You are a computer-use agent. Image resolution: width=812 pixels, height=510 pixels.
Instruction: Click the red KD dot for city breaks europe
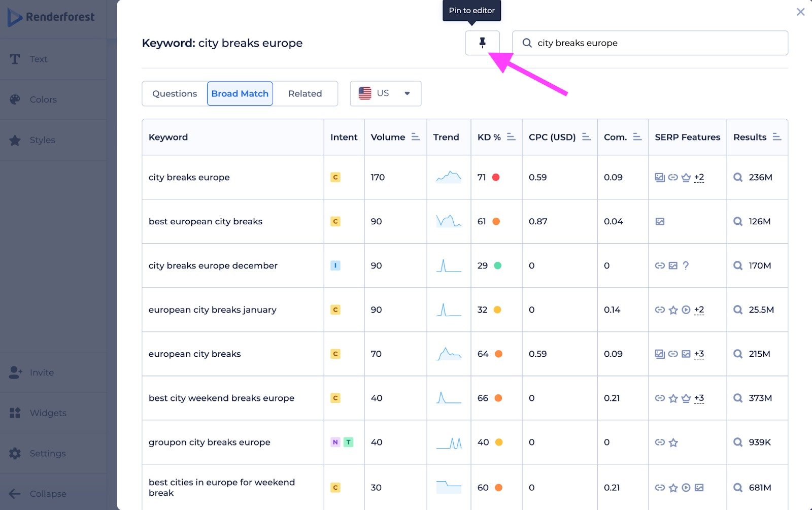pyautogui.click(x=496, y=177)
